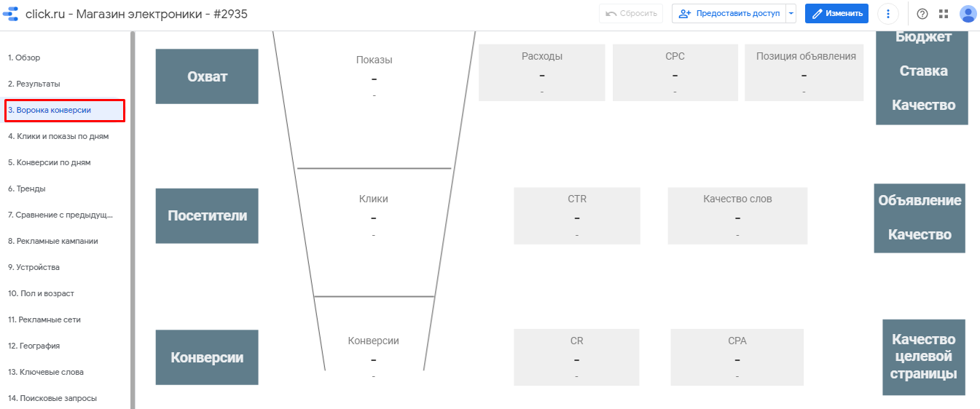This screenshot has width=980, height=409.
Task: Open 4. Клики и показы по дням
Action: [x=58, y=136]
